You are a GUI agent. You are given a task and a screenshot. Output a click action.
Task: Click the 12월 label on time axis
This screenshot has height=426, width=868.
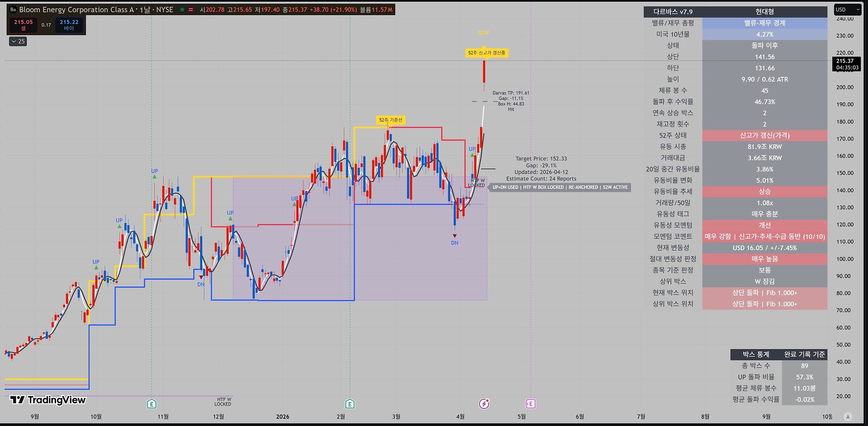pos(218,417)
